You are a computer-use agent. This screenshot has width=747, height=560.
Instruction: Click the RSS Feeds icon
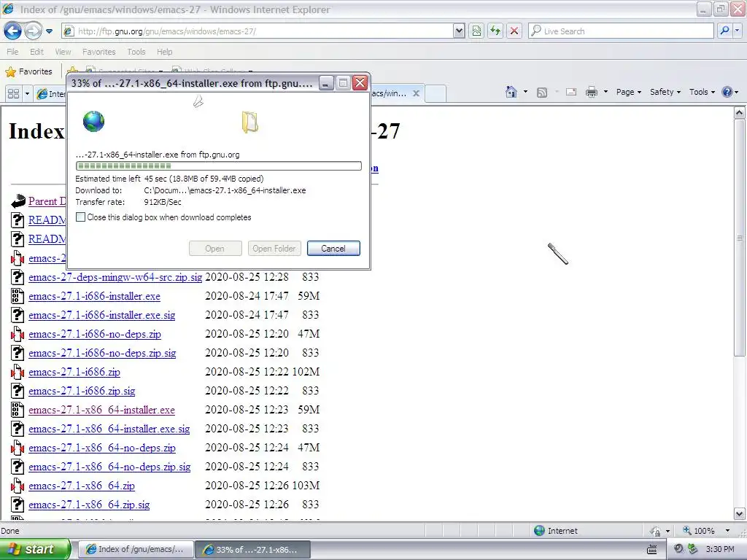pos(542,93)
